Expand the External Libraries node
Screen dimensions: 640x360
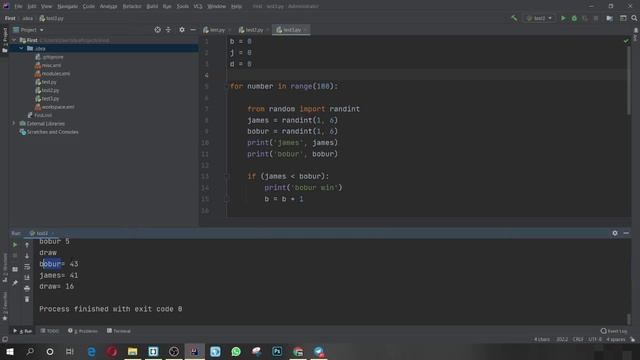(14, 123)
